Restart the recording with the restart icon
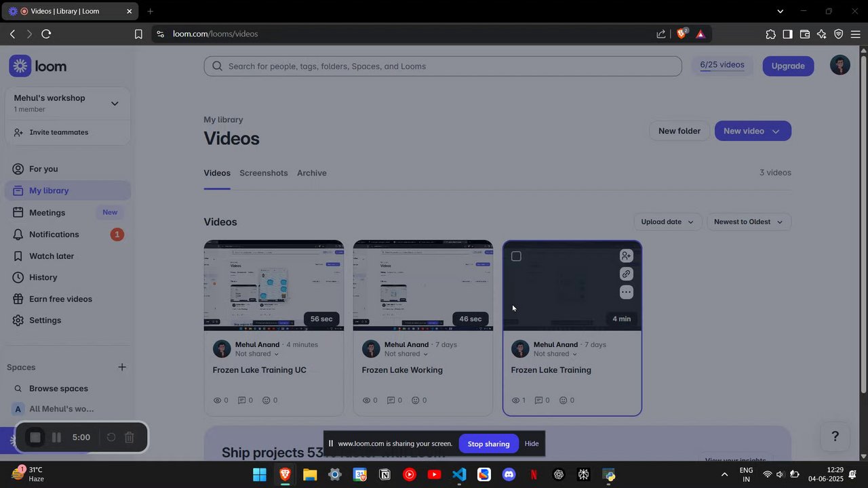 [x=111, y=438]
